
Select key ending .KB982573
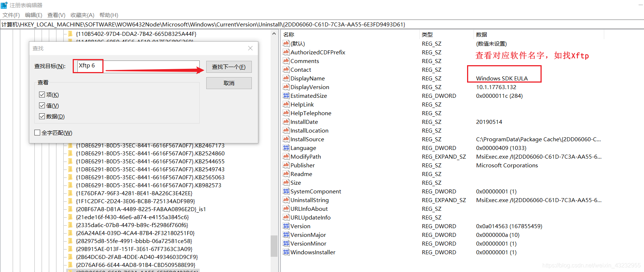click(149, 185)
